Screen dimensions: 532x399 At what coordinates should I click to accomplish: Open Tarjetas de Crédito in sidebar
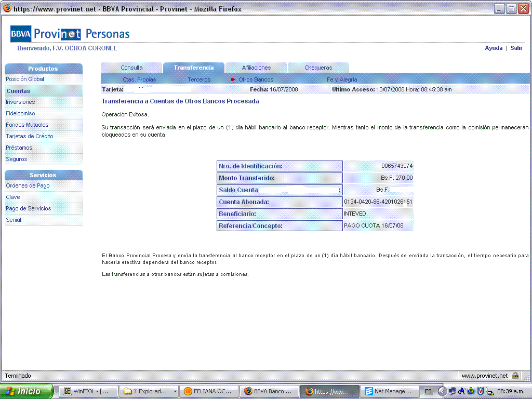(x=30, y=136)
